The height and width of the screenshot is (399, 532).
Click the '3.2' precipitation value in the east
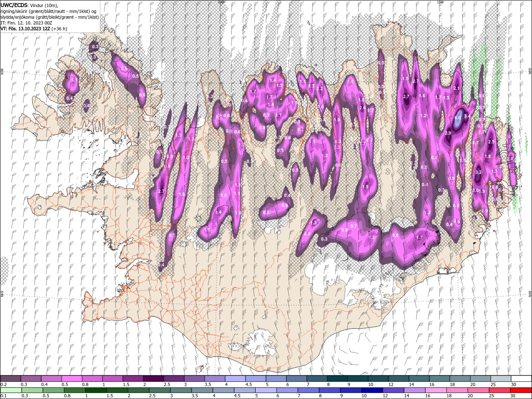[478, 172]
